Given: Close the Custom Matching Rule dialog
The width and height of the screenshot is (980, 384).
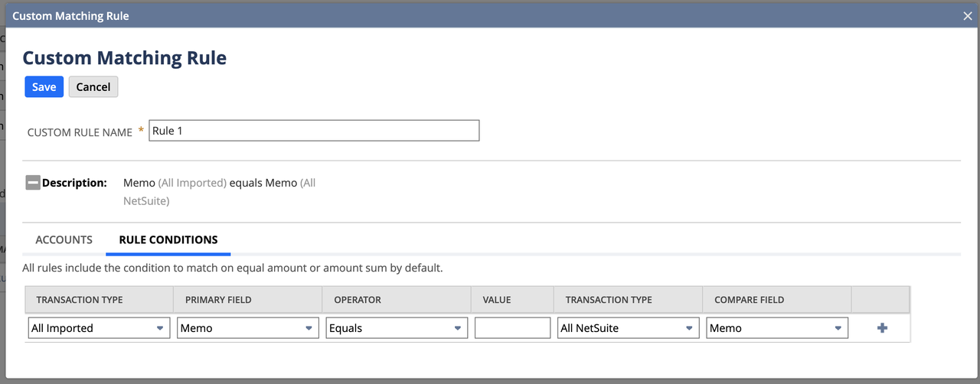Looking at the screenshot, I should pyautogui.click(x=968, y=15).
